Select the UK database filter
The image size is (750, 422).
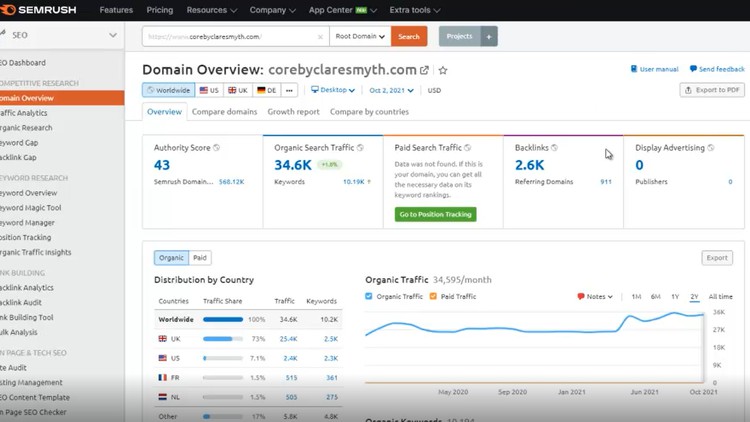point(238,90)
